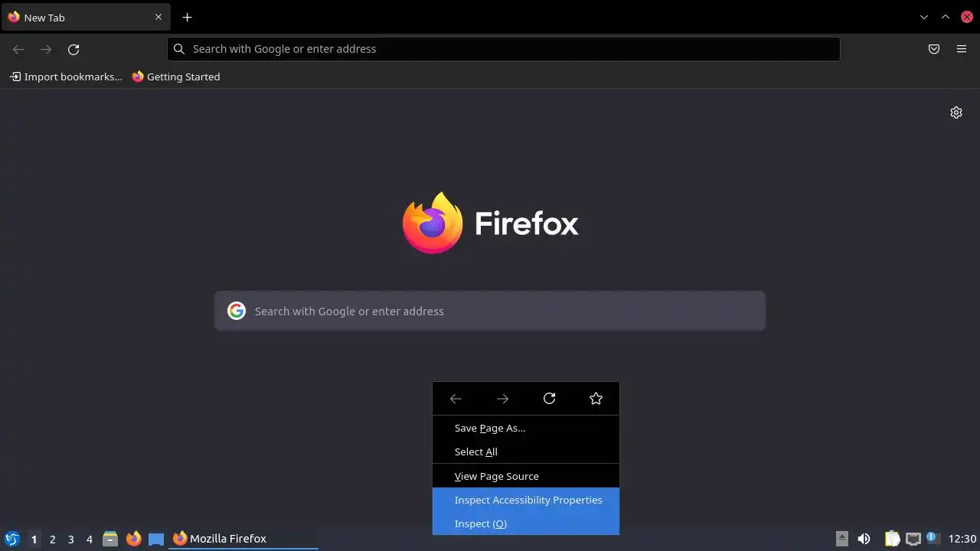The height and width of the screenshot is (551, 980).
Task: Click the browser forward arrow in the toolbar
Action: 46,49
